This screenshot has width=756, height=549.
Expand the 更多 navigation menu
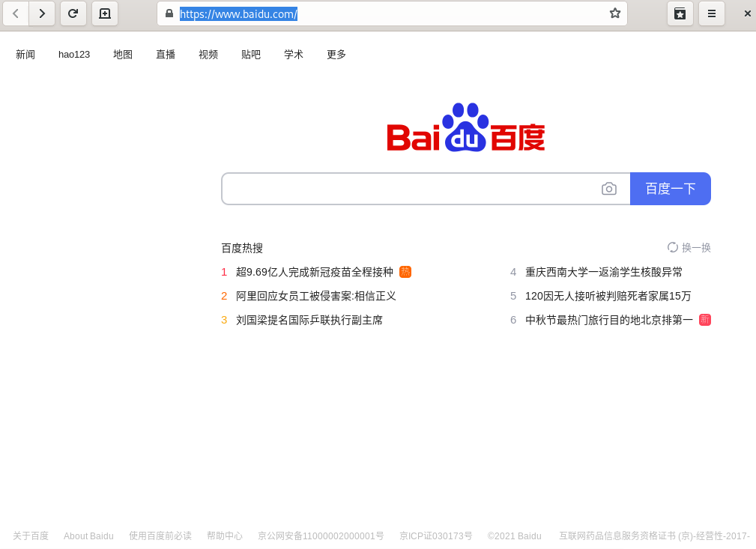[x=336, y=55]
